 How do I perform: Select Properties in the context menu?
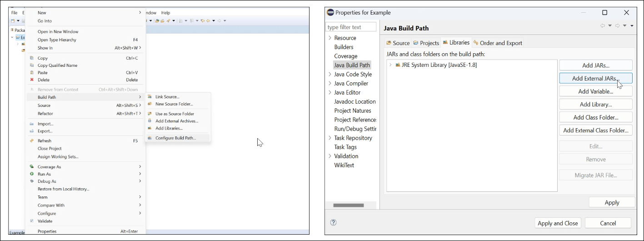tap(85, 231)
